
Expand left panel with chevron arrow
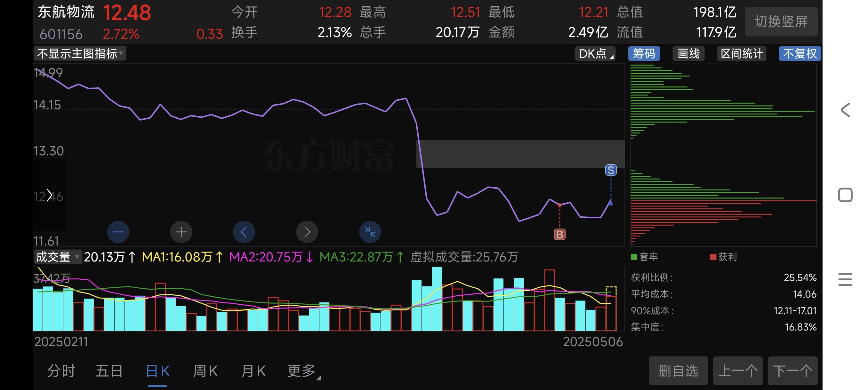[x=50, y=195]
